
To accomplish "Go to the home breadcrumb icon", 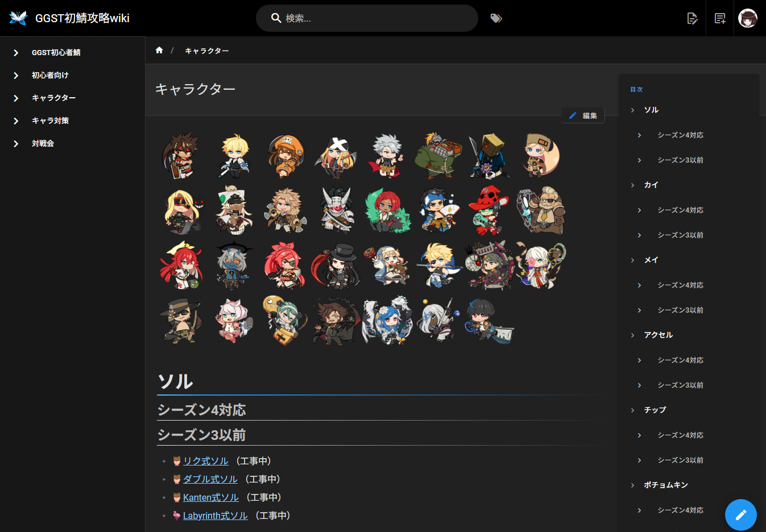I will click(159, 50).
